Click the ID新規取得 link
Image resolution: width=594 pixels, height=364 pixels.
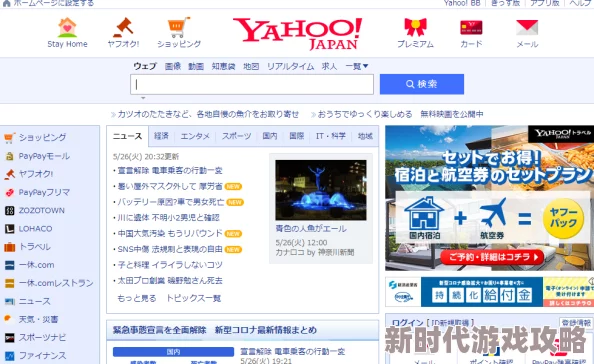coord(451,323)
